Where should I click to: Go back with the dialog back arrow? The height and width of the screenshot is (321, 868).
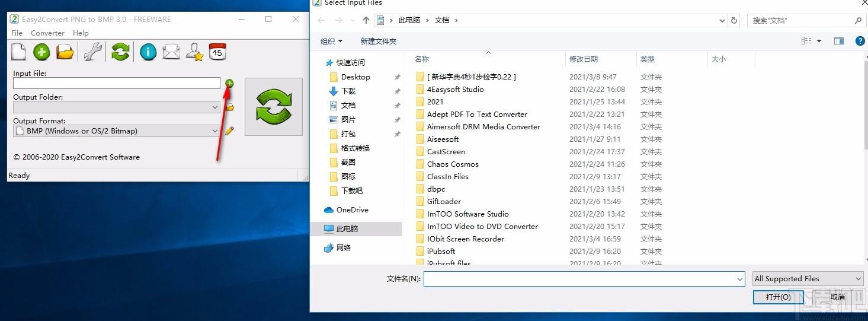(x=321, y=20)
